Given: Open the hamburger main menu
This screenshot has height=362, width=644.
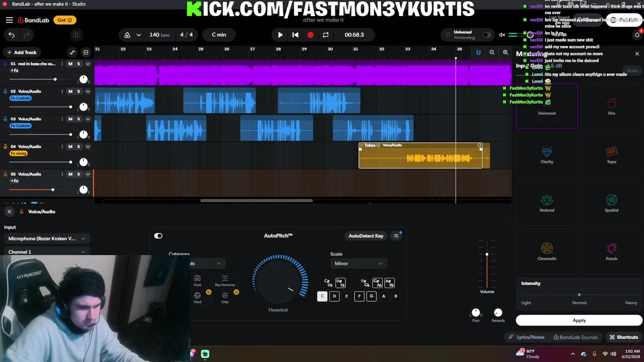Looking at the screenshot, I should [x=10, y=20].
